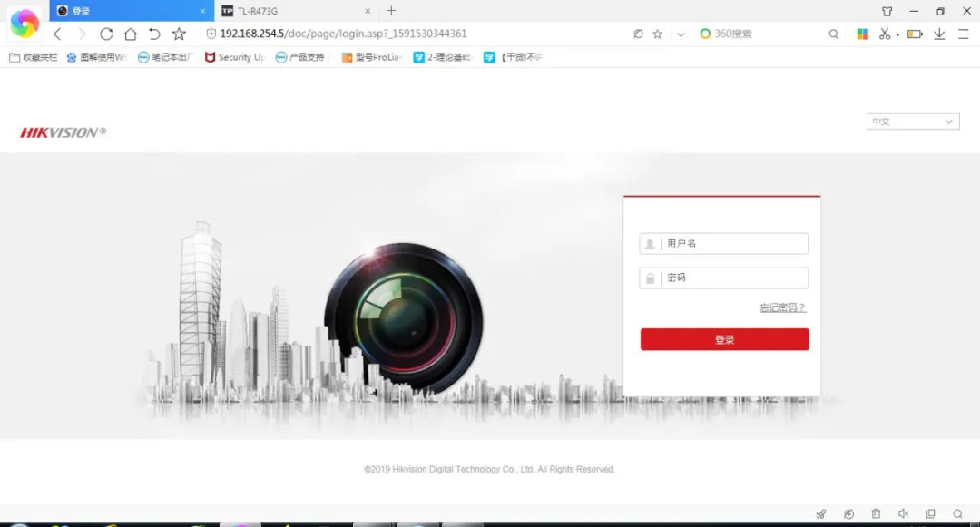The height and width of the screenshot is (527, 980).
Task: Open the 产品支持 bookmark
Action: tap(301, 57)
